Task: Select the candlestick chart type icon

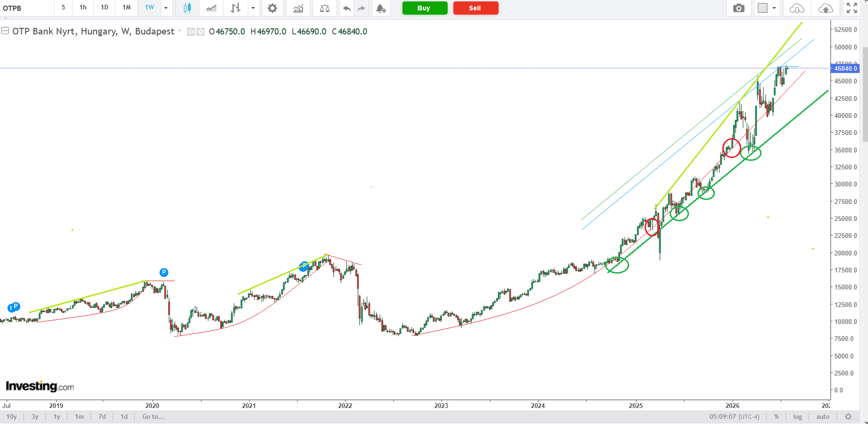Action: click(187, 8)
